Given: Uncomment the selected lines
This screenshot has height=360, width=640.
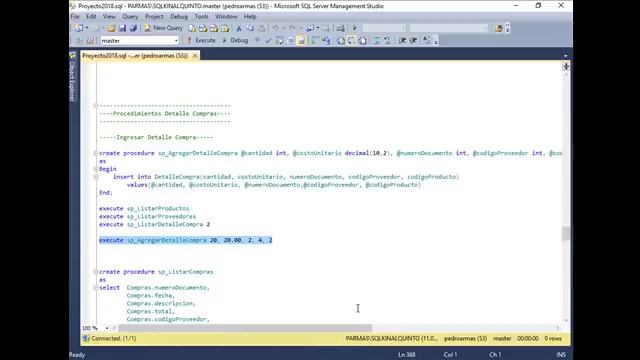Looking at the screenshot, I should coord(387,40).
